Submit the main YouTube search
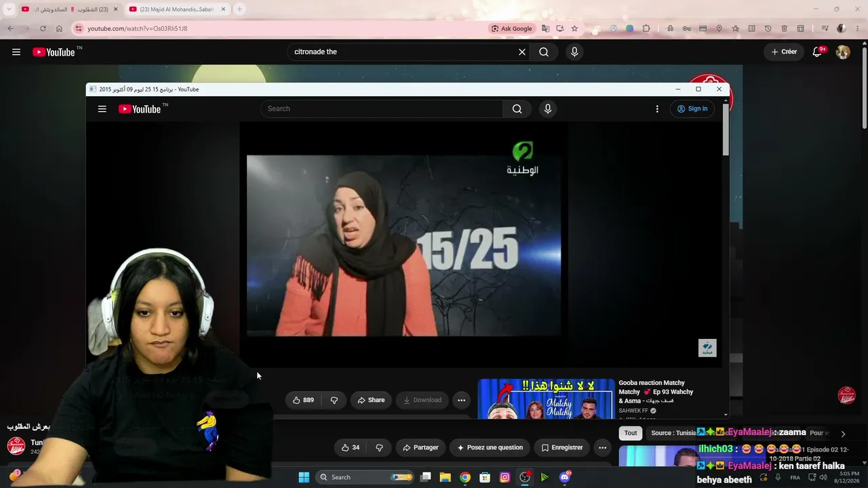The image size is (868, 488). (x=544, y=52)
